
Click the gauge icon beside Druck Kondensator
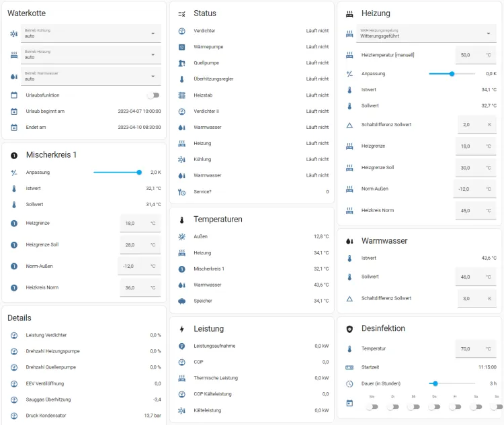[14, 416]
